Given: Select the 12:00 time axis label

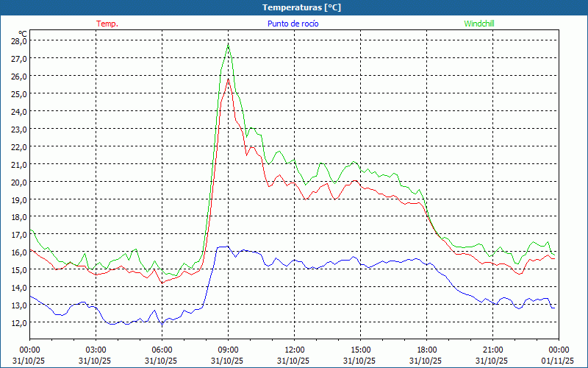Looking at the screenshot, I should (294, 350).
